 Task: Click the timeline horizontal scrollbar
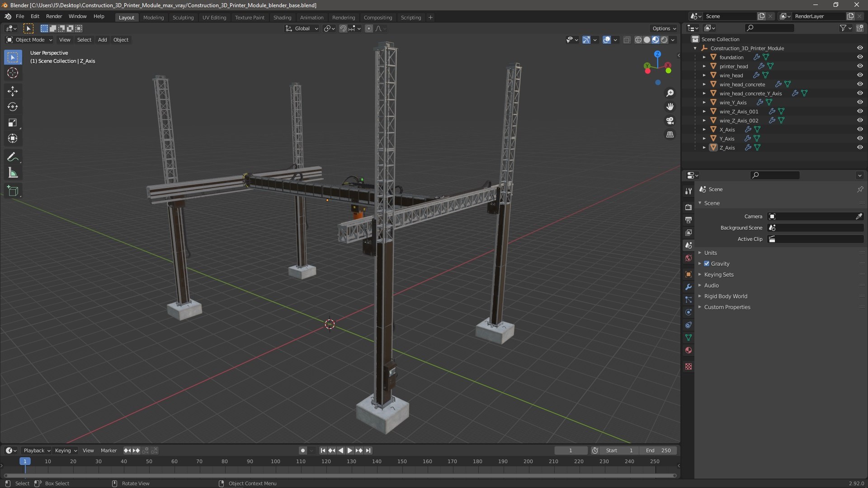coord(340,475)
